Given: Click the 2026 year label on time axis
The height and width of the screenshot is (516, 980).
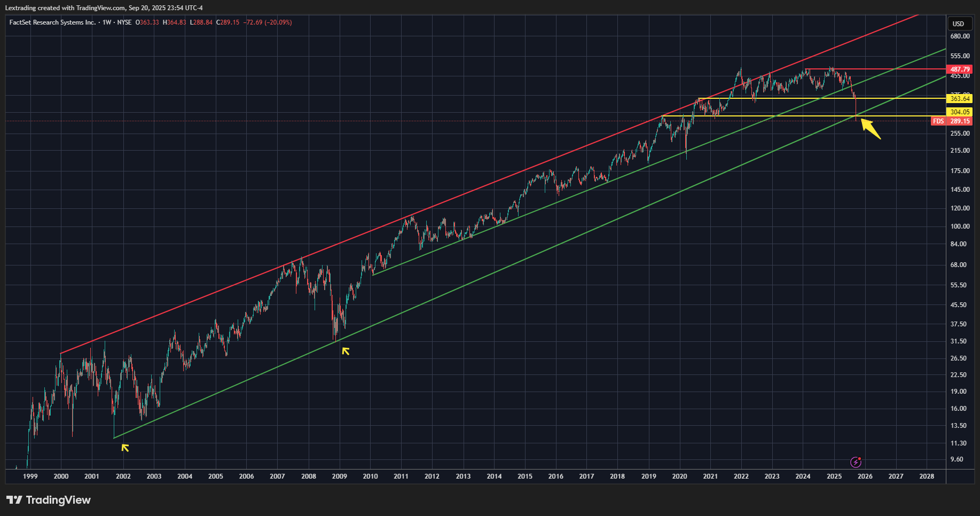Looking at the screenshot, I should [x=865, y=476].
